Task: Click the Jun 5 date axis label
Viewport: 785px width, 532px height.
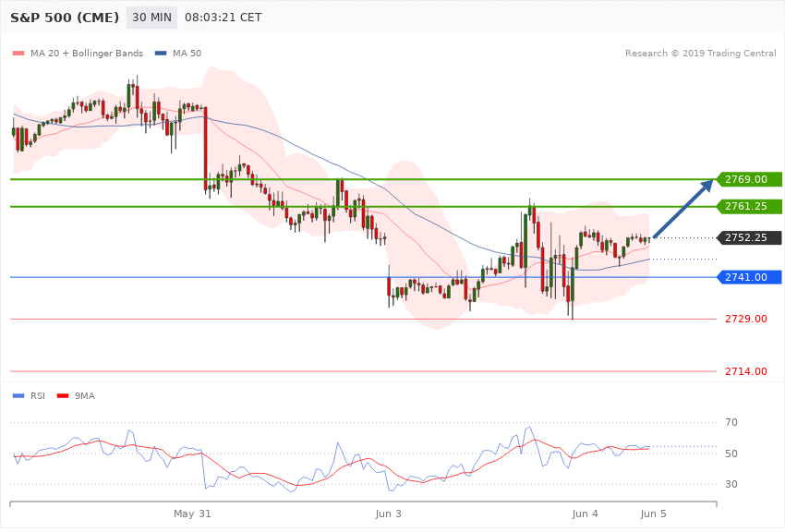Action: 653,514
